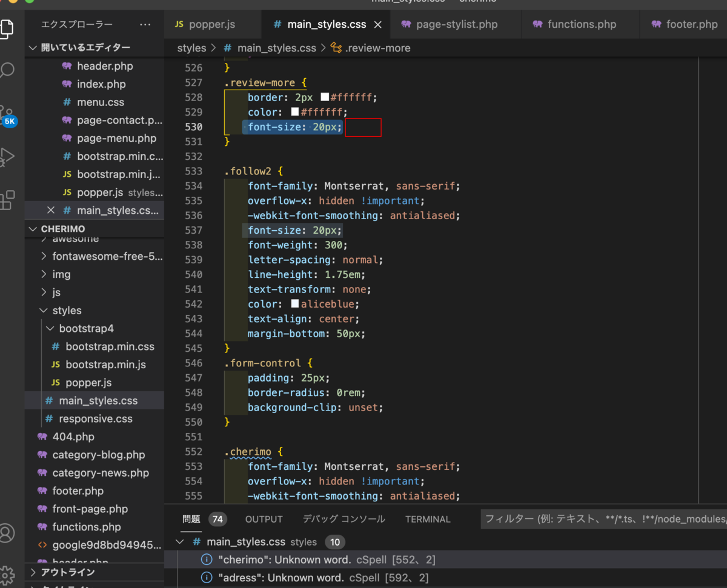This screenshot has width=727, height=588.
Task: Close the main_styles.css editor tab
Action: click(378, 25)
